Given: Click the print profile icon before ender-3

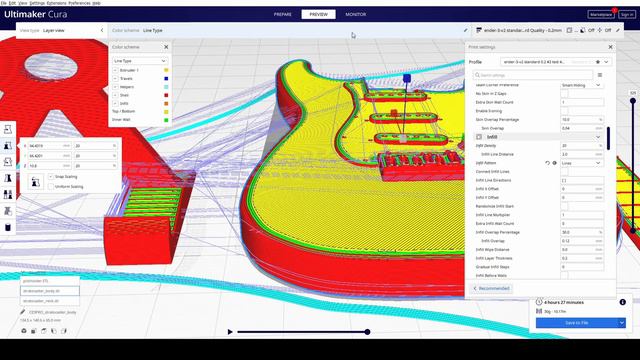Looking at the screenshot, I should pyautogui.click(x=479, y=30).
